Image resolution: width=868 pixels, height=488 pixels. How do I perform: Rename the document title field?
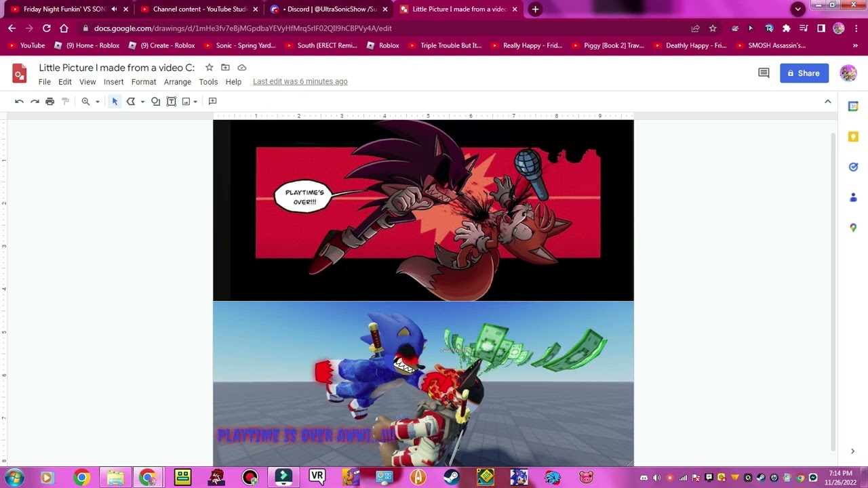[117, 68]
